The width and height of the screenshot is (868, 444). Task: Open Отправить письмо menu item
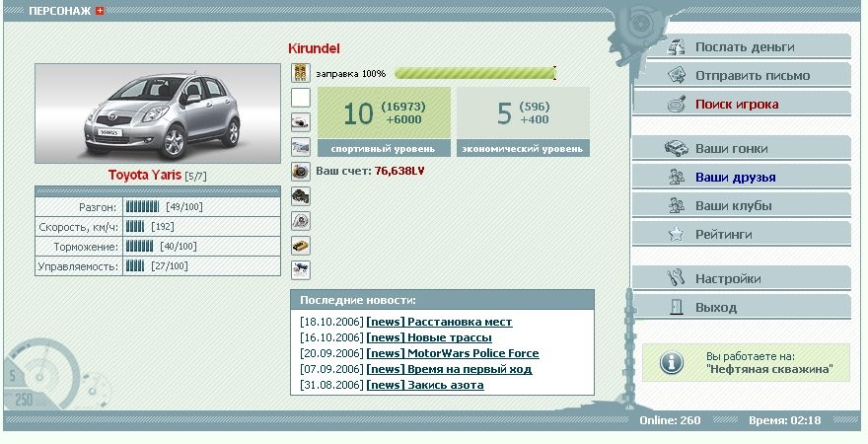pyautogui.click(x=741, y=76)
